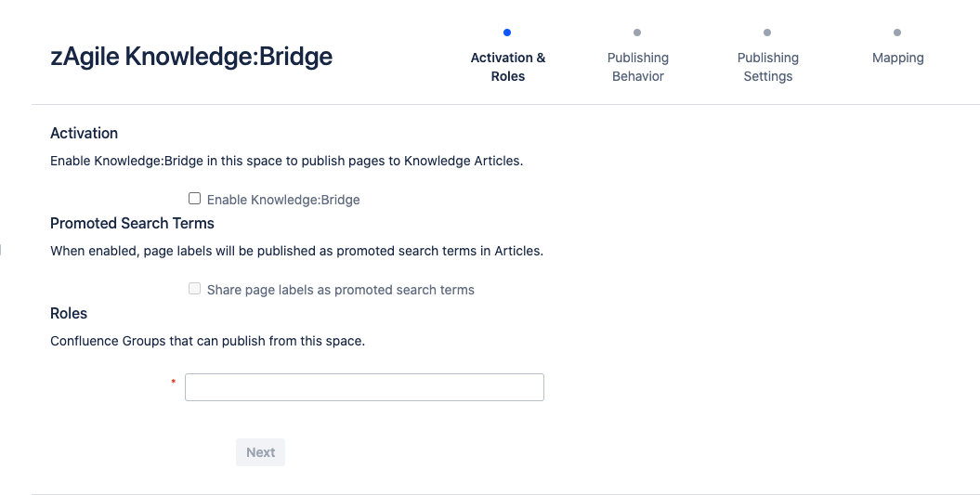Click the gray dot above Publishing Settings
This screenshot has height=495, width=980.
click(767, 33)
